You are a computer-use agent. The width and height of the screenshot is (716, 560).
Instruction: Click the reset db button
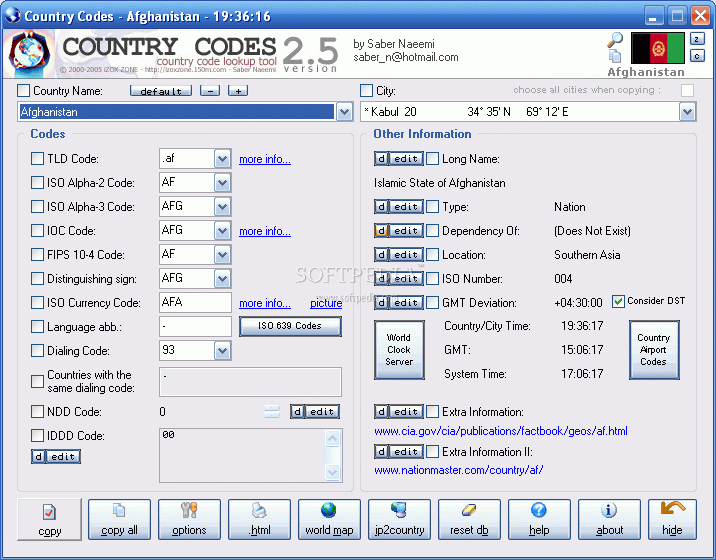pyautogui.click(x=469, y=519)
